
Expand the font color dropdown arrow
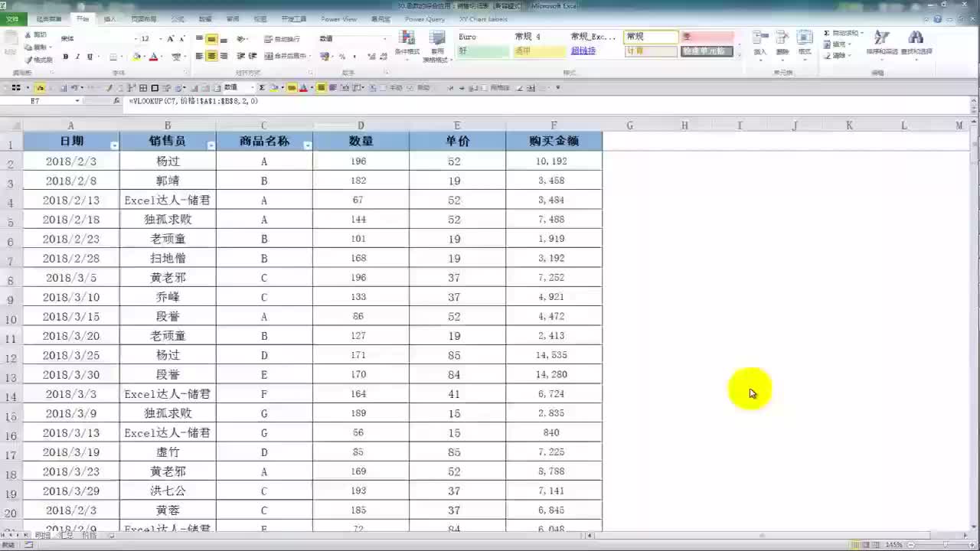click(x=162, y=57)
